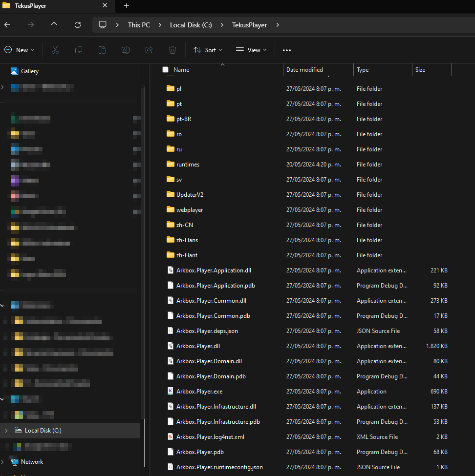Click the Cut scissors icon in toolbar

tap(55, 50)
